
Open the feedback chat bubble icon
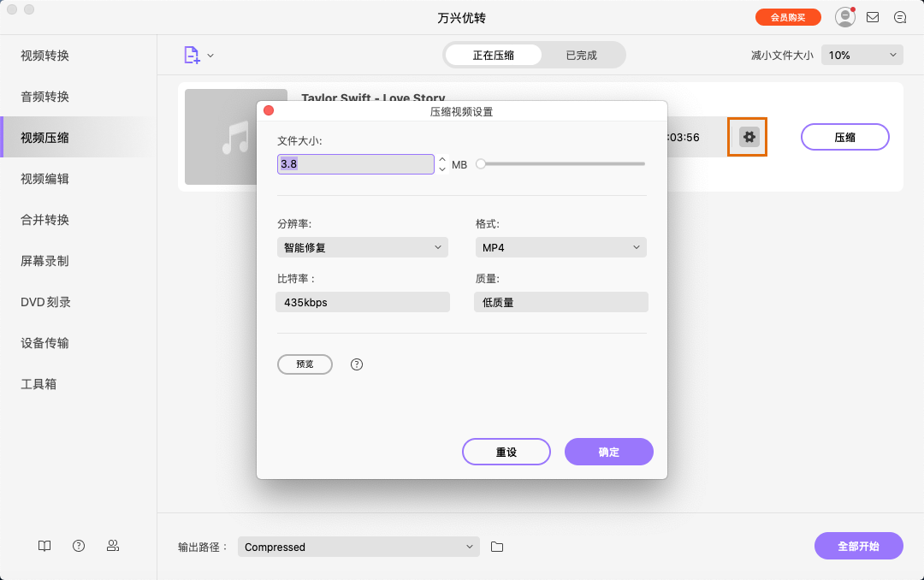point(900,16)
